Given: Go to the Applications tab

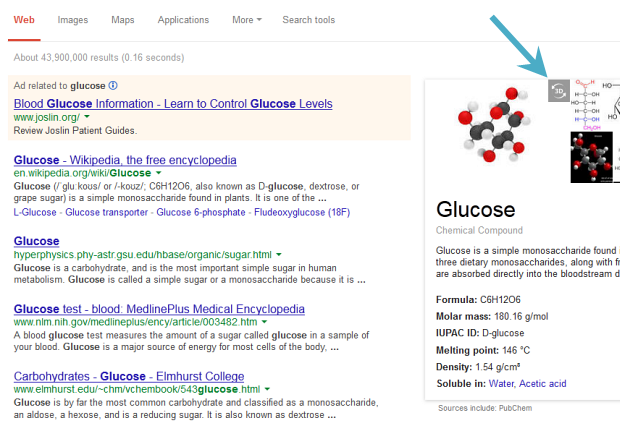Looking at the screenshot, I should (183, 20).
